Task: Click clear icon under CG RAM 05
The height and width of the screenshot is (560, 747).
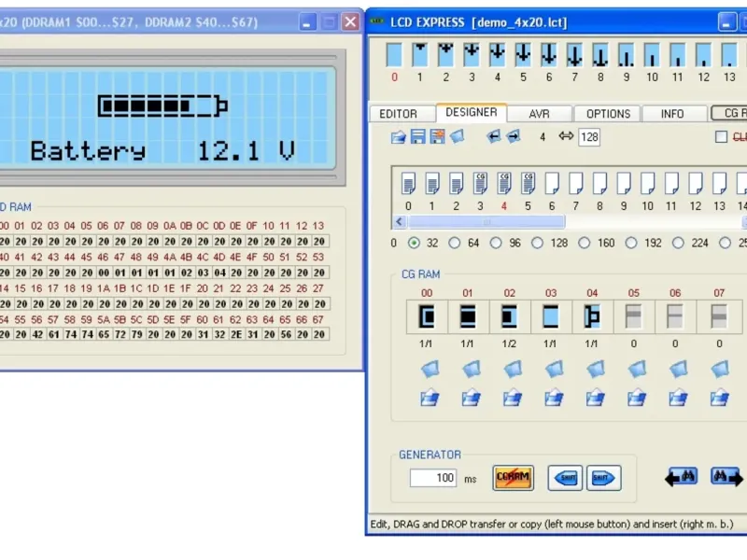Action: 637,369
